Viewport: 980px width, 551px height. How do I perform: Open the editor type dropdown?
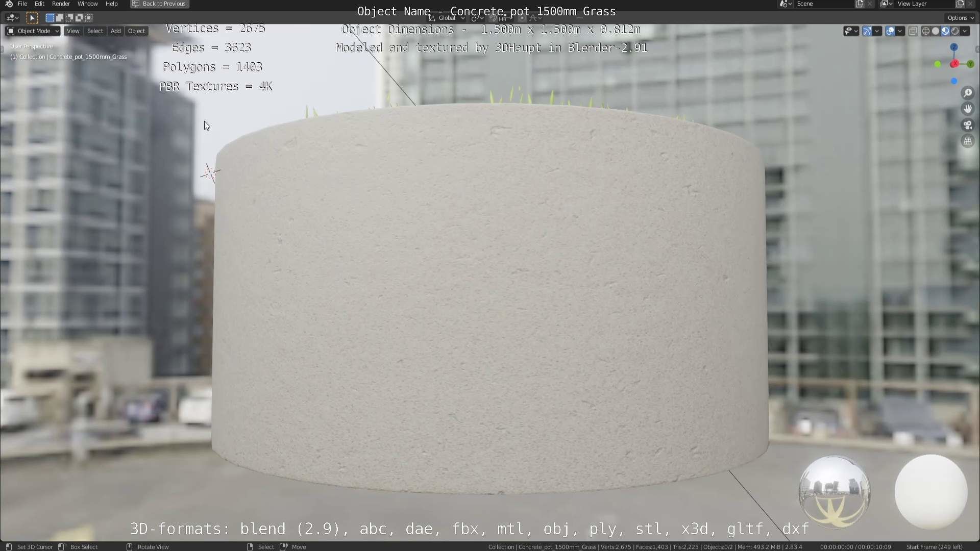point(12,18)
